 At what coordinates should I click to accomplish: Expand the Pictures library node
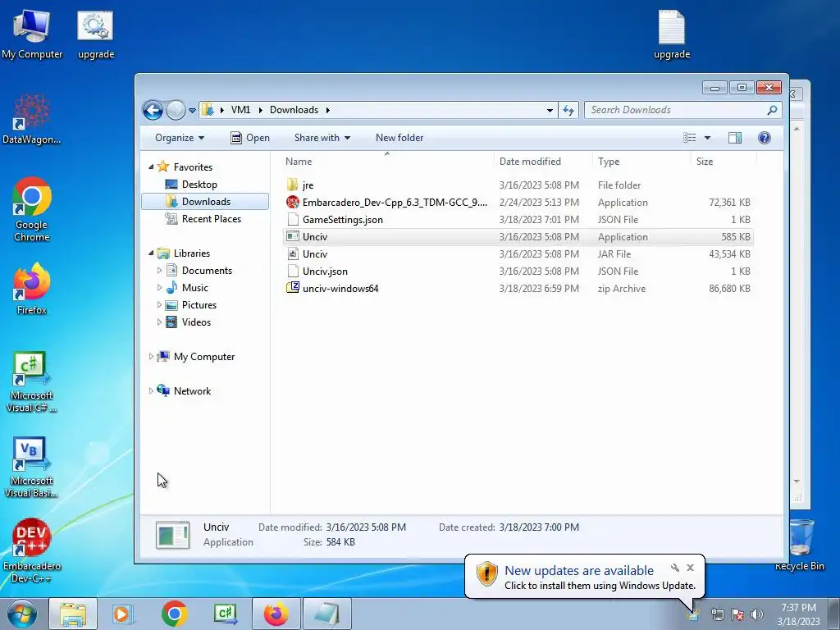click(x=159, y=305)
